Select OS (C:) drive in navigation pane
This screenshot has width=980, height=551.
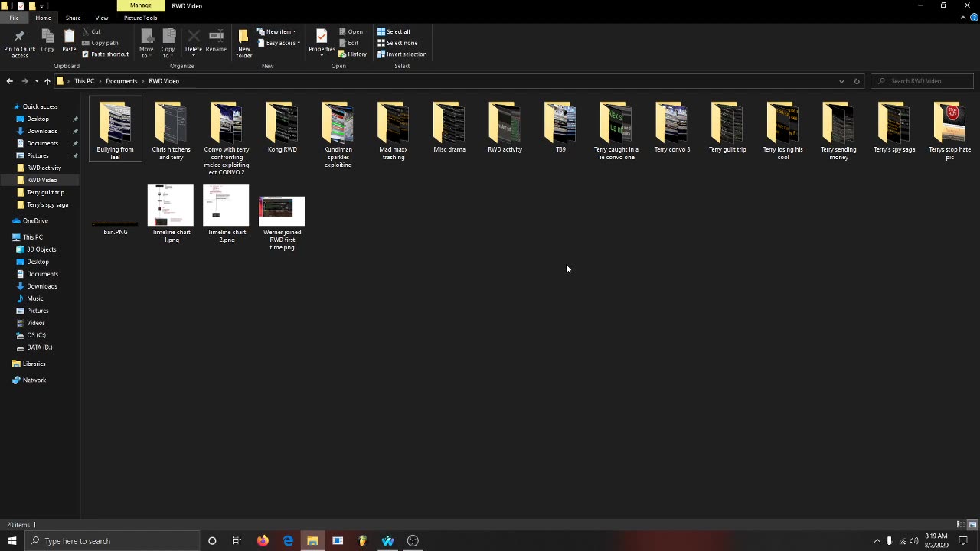pos(36,335)
